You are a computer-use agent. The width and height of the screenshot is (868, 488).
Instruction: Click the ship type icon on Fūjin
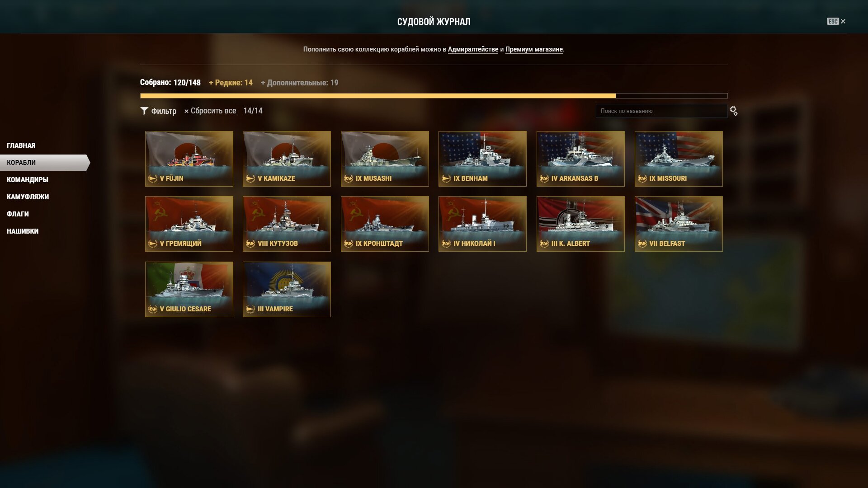153,179
